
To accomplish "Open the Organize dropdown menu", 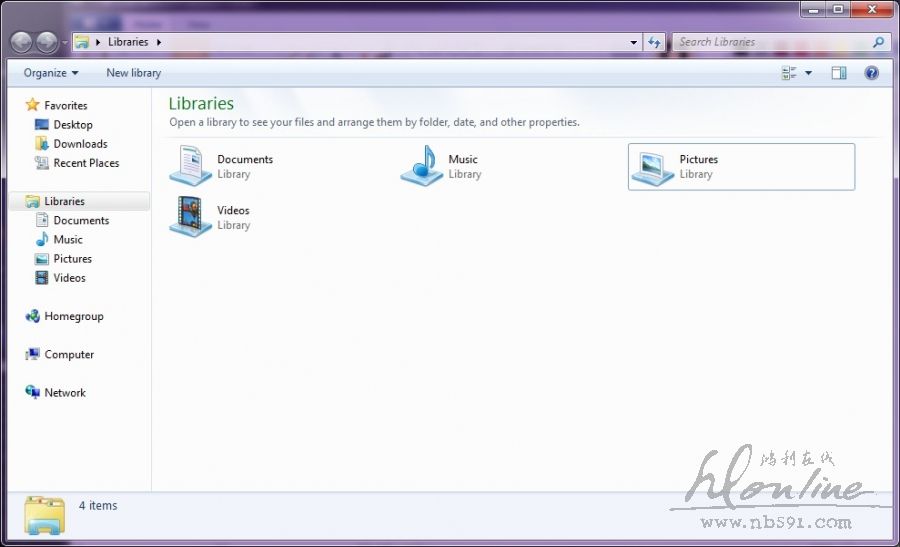I will (51, 73).
